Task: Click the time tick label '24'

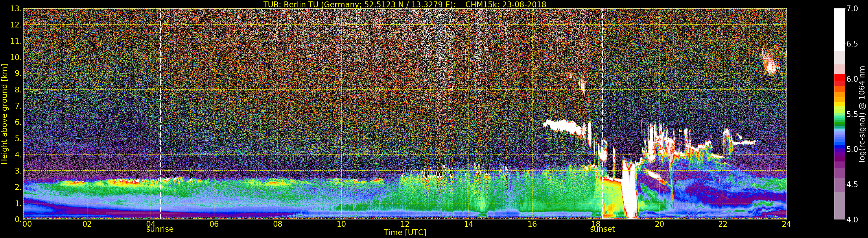Action: 786,224
